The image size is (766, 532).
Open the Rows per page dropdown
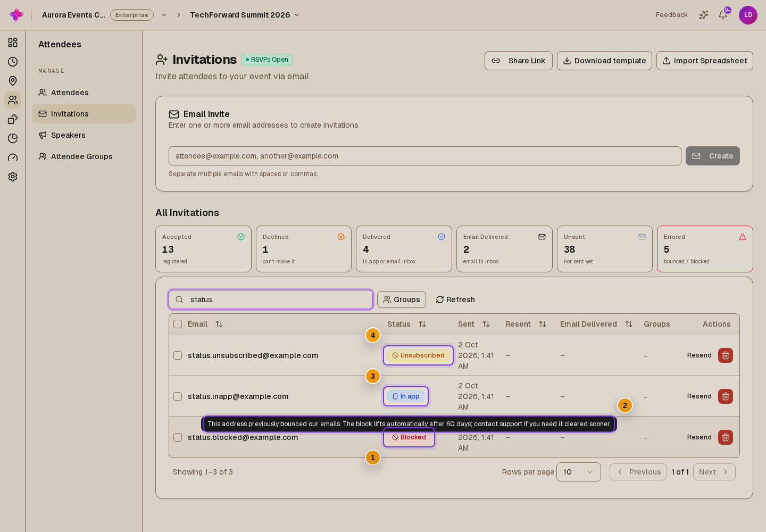point(579,472)
